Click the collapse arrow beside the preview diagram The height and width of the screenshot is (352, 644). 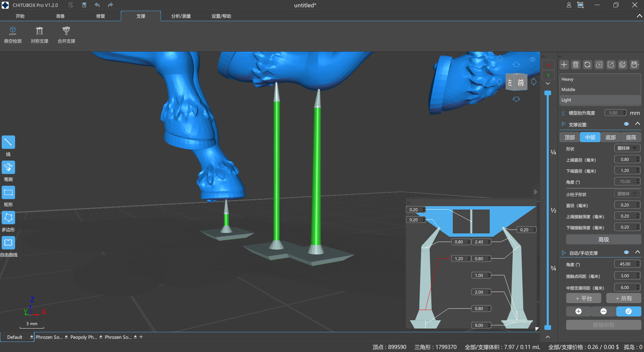click(536, 192)
